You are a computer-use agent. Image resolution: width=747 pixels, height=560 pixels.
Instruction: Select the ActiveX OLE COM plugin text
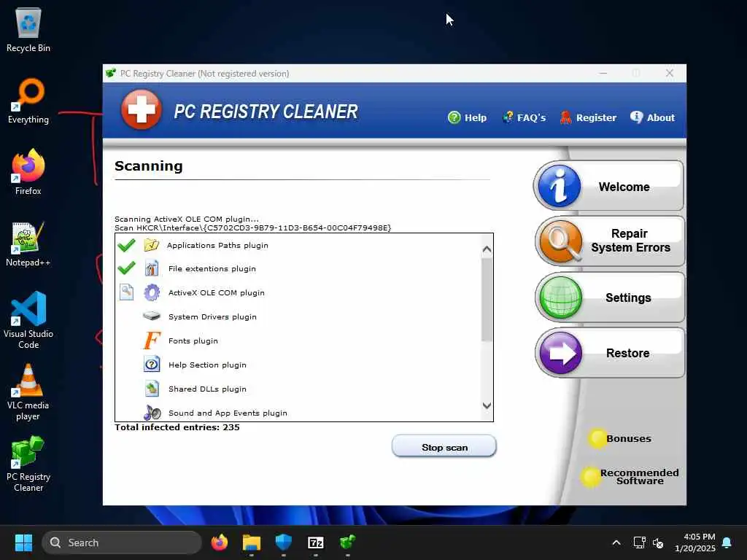click(216, 293)
